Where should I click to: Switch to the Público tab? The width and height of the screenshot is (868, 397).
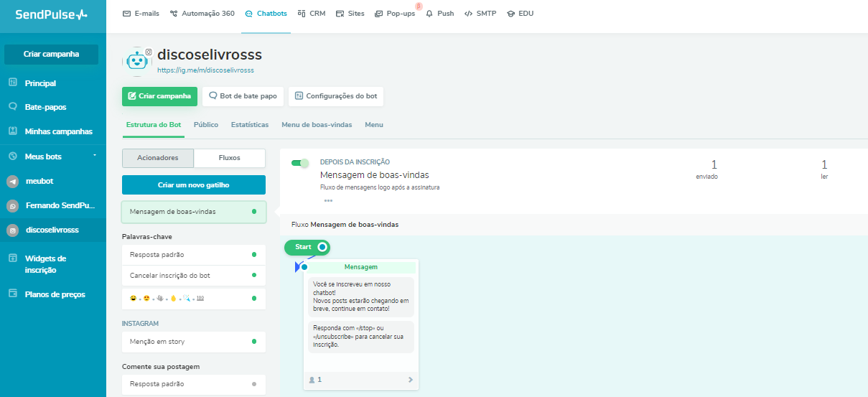(x=206, y=125)
